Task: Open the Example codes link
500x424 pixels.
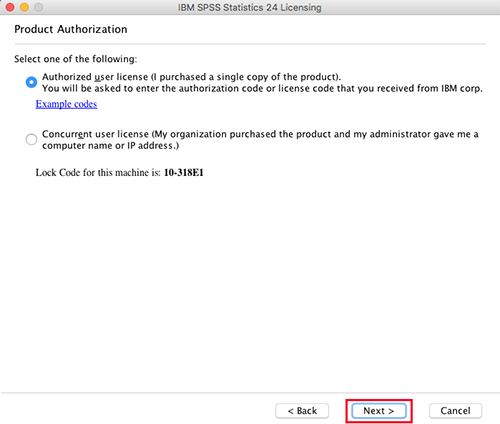Action: (x=66, y=104)
